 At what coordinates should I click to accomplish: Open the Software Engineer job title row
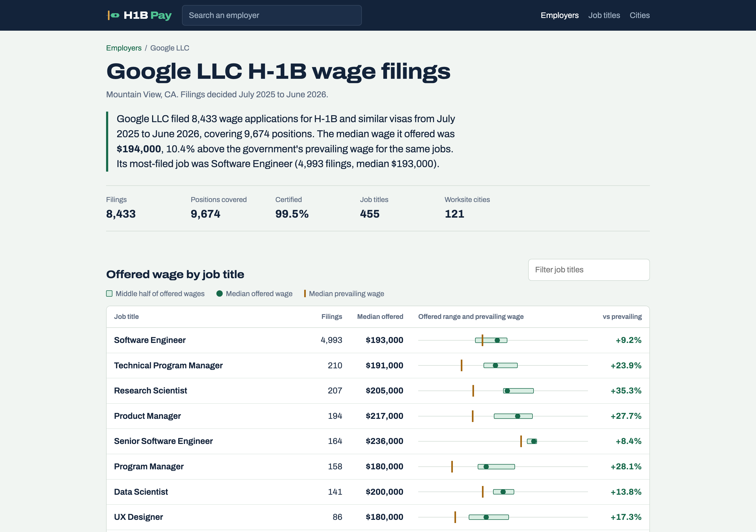[x=378, y=340]
